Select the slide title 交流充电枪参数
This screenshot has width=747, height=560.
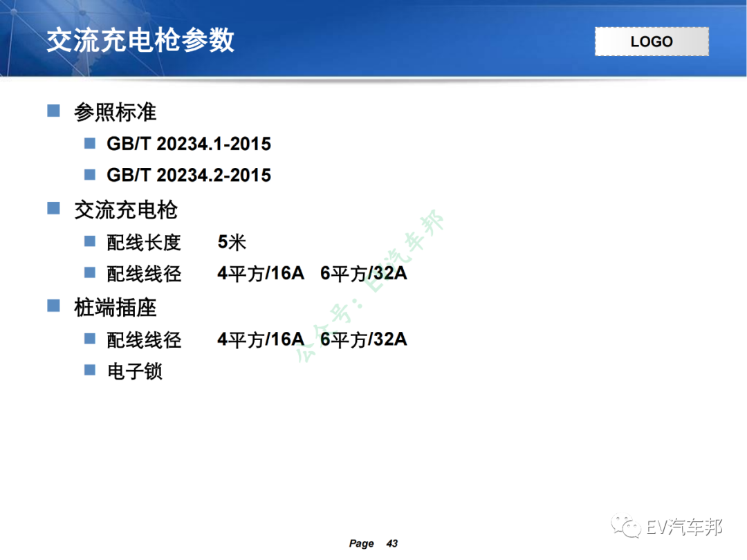click(x=141, y=40)
